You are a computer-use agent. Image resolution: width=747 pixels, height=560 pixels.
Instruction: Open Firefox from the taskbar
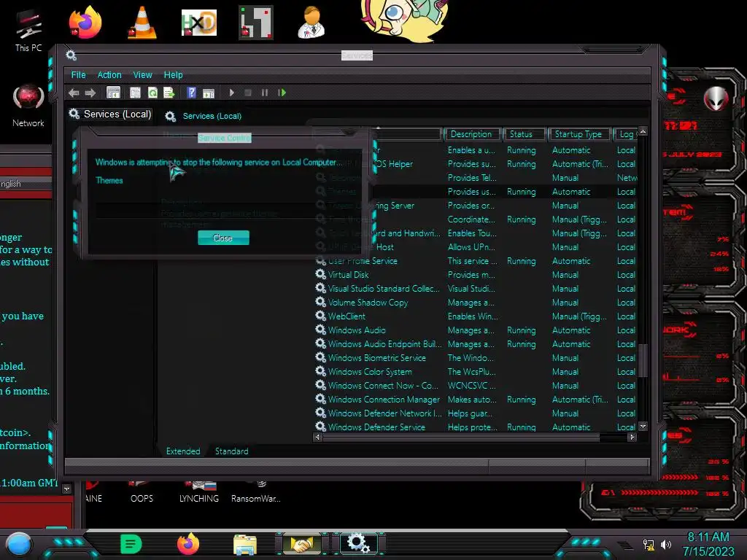(x=188, y=544)
